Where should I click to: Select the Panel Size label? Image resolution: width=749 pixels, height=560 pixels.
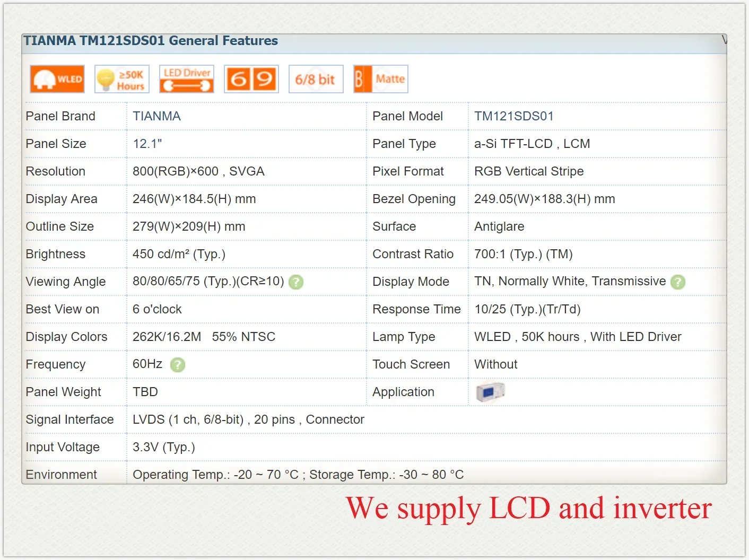(x=56, y=144)
